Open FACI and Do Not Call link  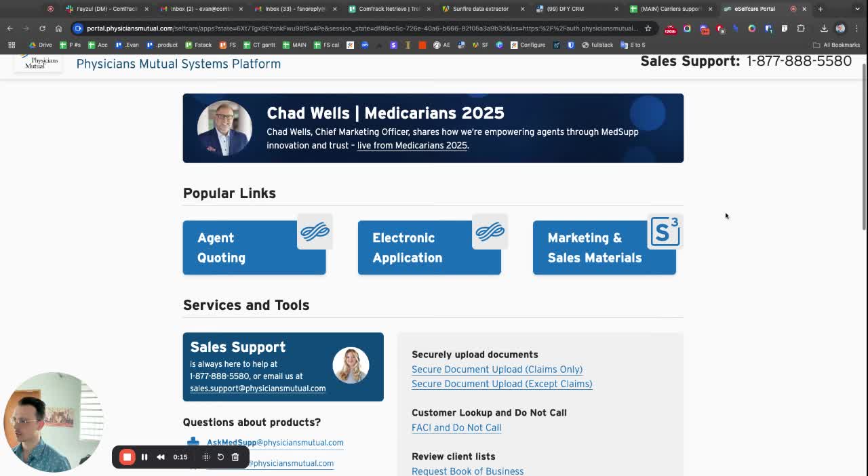[456, 428]
